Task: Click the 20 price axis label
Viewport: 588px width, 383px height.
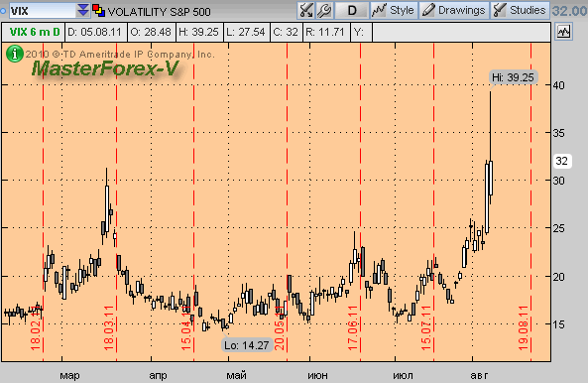Action: (559, 277)
